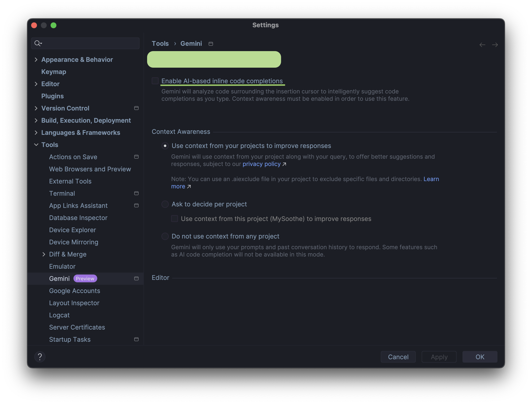532x404 pixels.
Task: Open Emulator settings
Action: tap(62, 266)
